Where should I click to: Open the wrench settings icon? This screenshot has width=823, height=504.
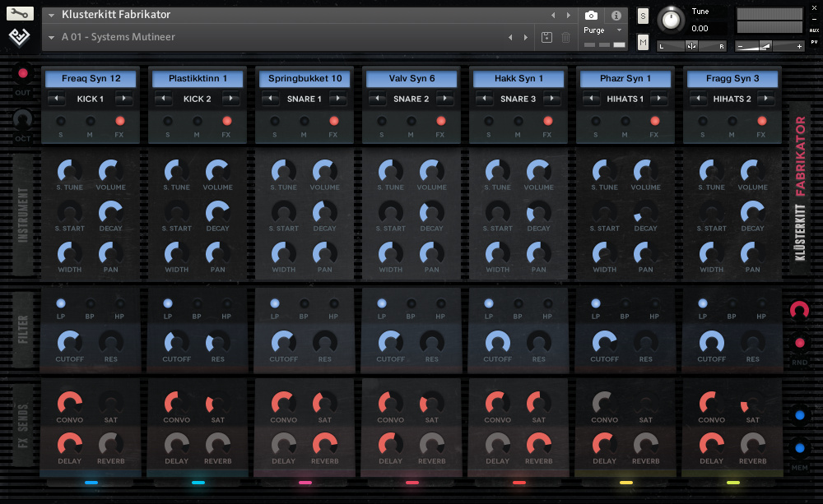tap(20, 13)
